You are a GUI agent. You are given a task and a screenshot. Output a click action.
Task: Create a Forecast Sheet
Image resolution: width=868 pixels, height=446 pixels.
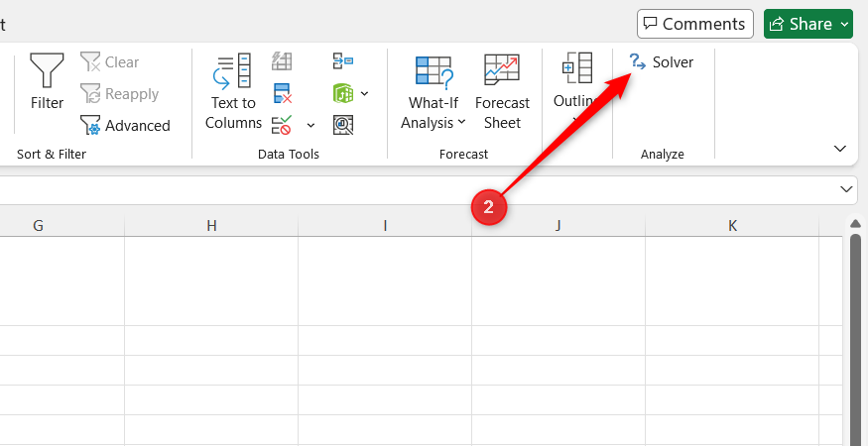502,92
